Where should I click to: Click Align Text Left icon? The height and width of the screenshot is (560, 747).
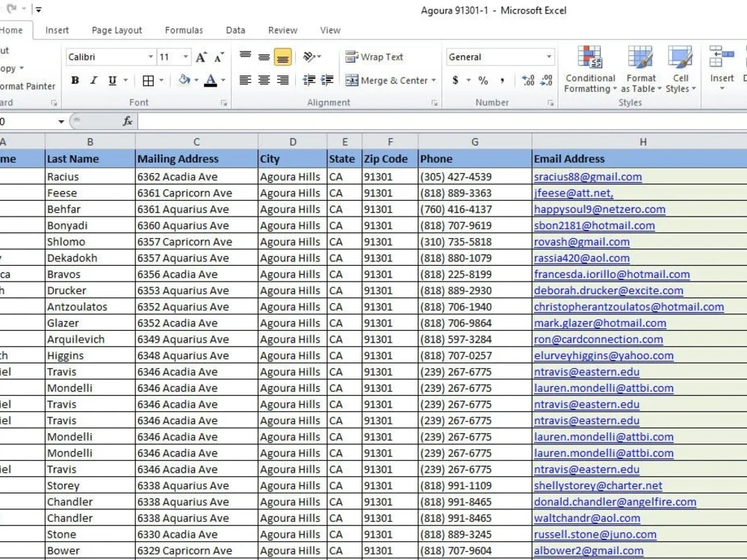[x=245, y=80]
